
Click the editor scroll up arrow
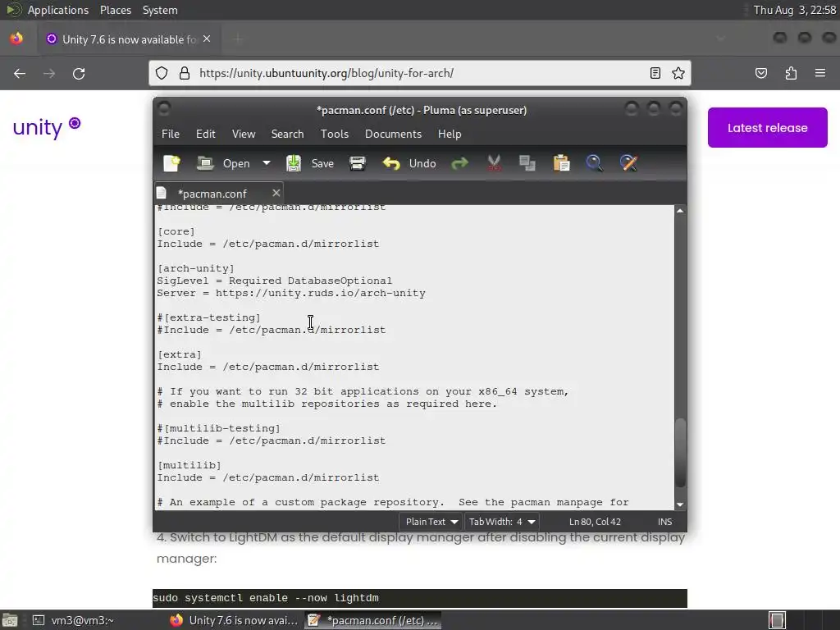coord(680,211)
